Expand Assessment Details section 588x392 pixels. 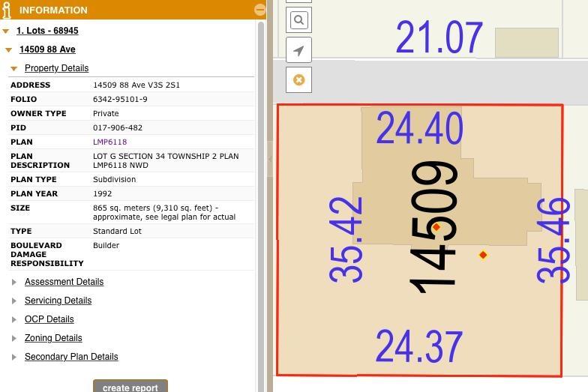click(64, 282)
